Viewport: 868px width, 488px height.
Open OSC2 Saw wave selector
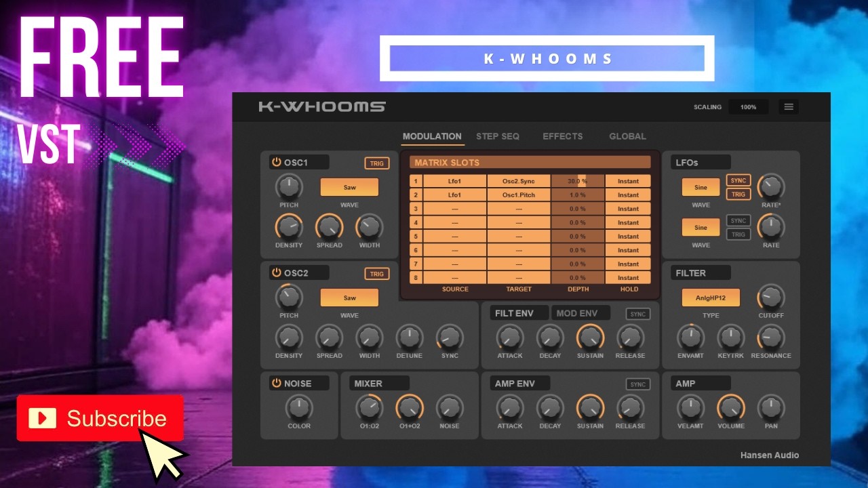pos(349,298)
